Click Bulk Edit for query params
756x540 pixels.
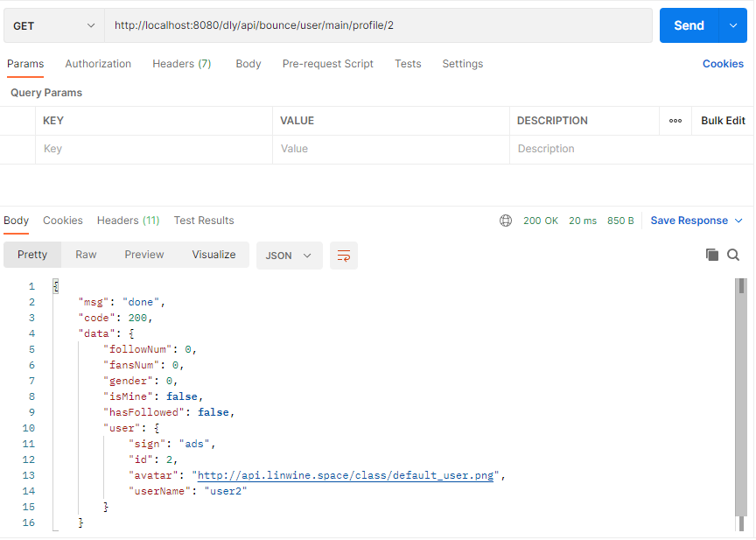(723, 121)
